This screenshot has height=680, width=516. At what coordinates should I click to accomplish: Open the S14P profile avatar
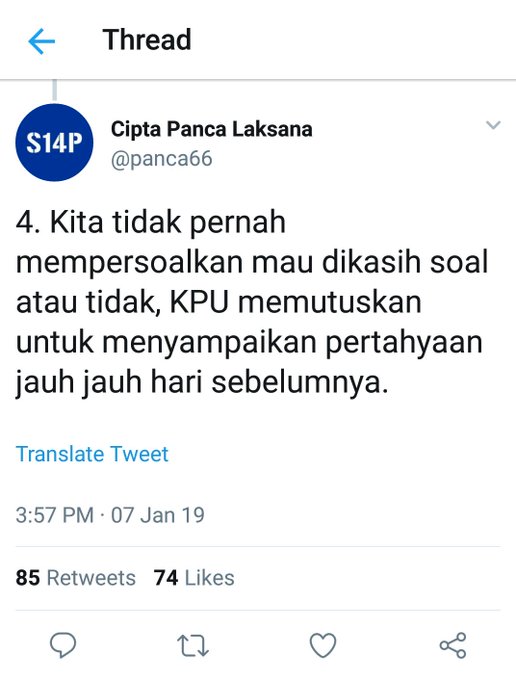[x=54, y=143]
